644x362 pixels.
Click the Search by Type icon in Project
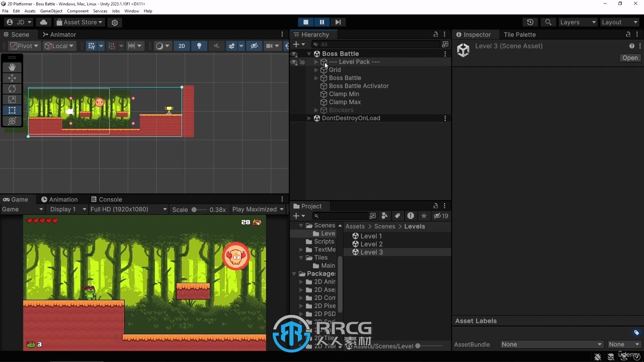[x=384, y=216]
